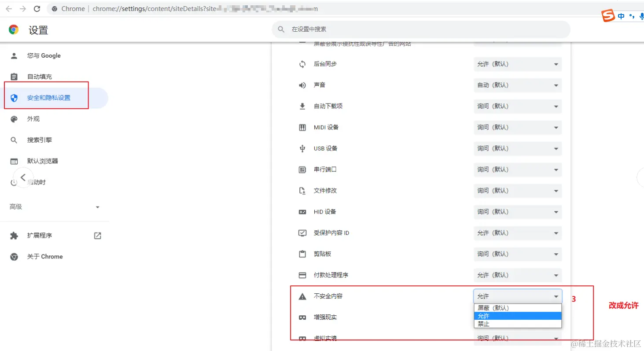Click the magnifier icon in settings search
644x351 pixels.
(x=281, y=30)
